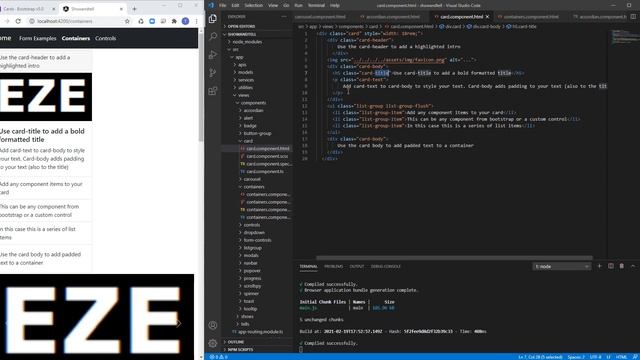Expand the carousel folder
Image resolution: width=640 pixels, height=360 pixels.
click(x=252, y=179)
